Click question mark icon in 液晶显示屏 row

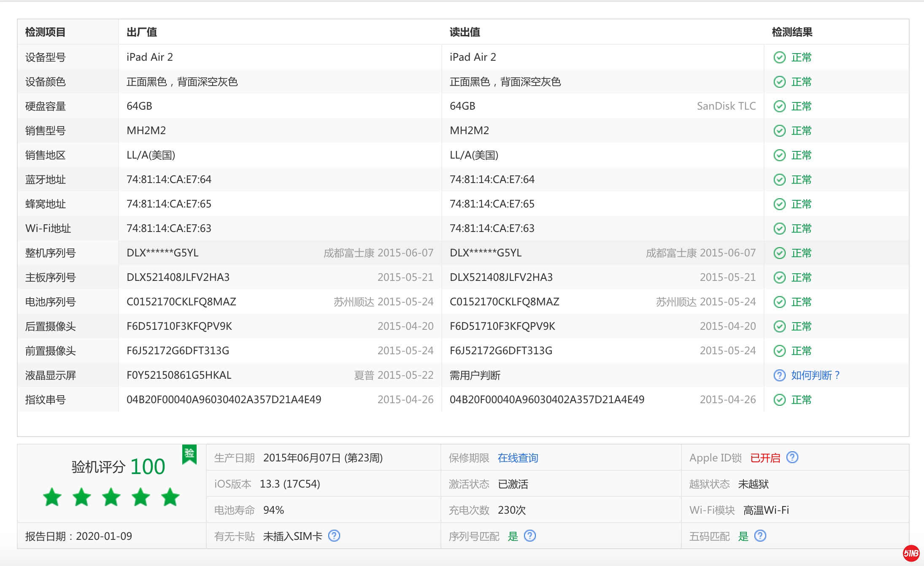point(779,375)
